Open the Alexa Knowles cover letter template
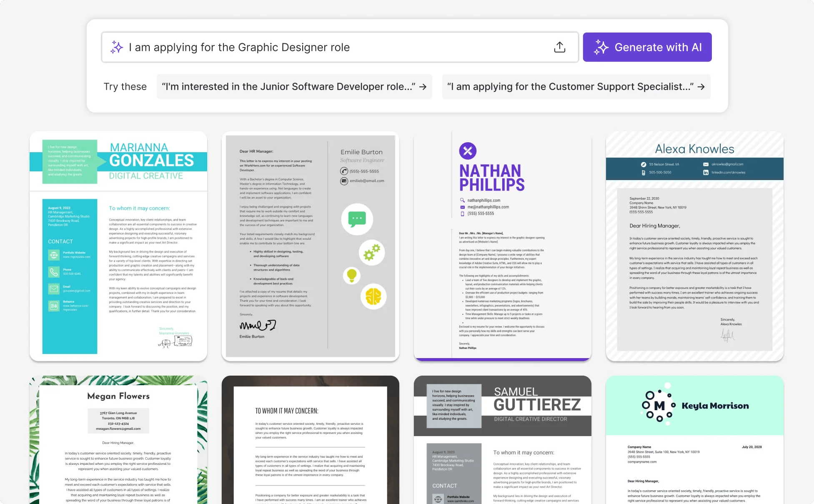This screenshot has width=814, height=504. point(694,246)
